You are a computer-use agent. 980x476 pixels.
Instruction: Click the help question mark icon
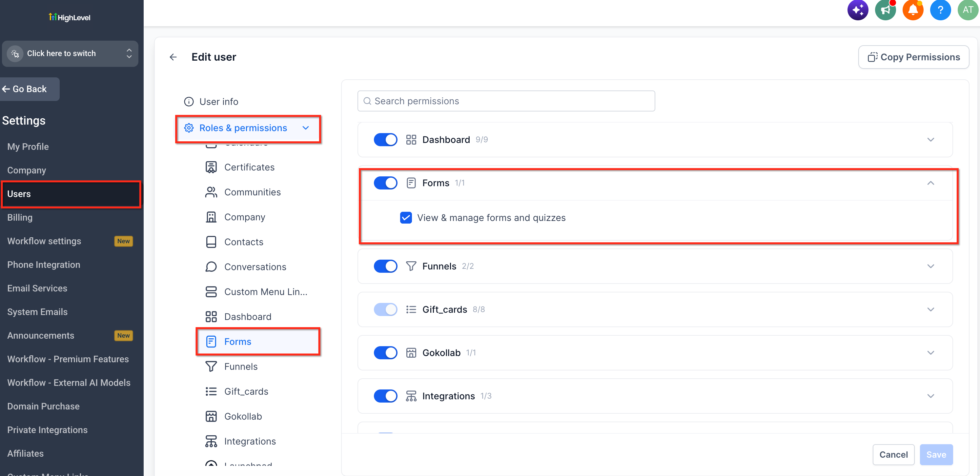pos(940,10)
